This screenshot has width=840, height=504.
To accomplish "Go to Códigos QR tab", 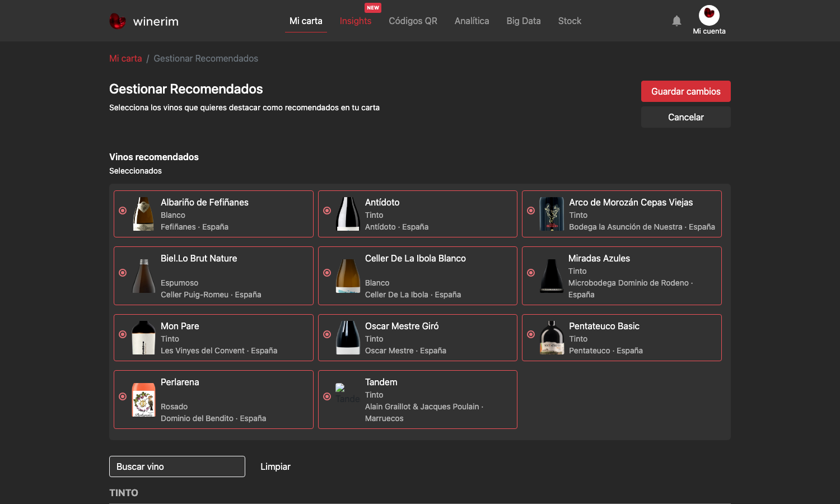I will pos(413,21).
